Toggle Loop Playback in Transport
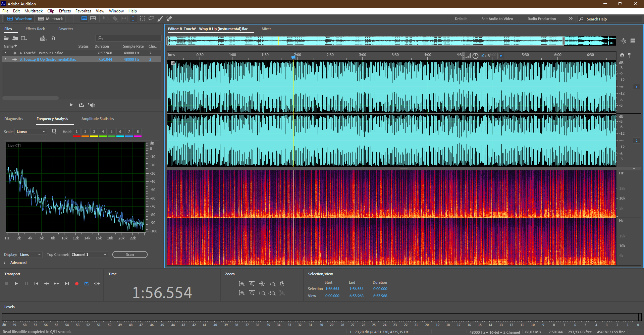The width and height of the screenshot is (644, 335). [x=87, y=284]
